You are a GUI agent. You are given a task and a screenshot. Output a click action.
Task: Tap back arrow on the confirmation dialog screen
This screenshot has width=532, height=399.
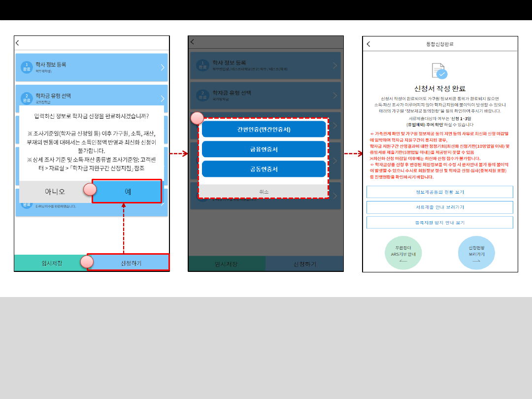click(17, 43)
